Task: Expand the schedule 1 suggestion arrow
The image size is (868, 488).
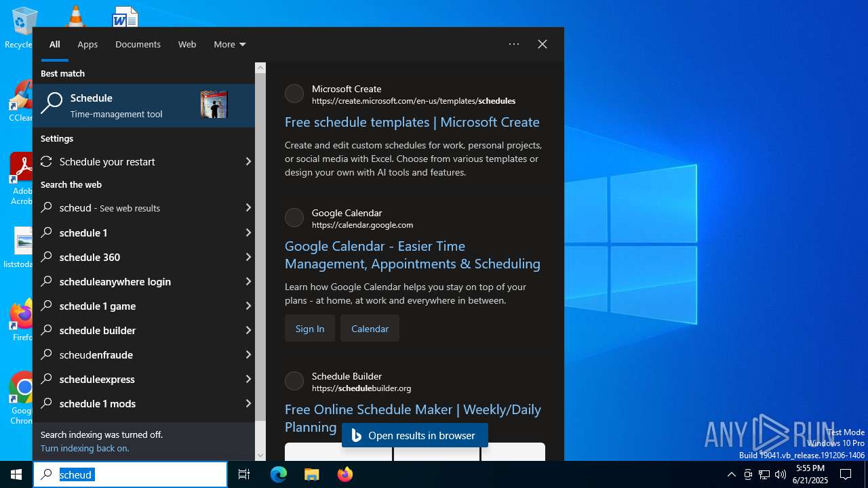Action: 248,232
